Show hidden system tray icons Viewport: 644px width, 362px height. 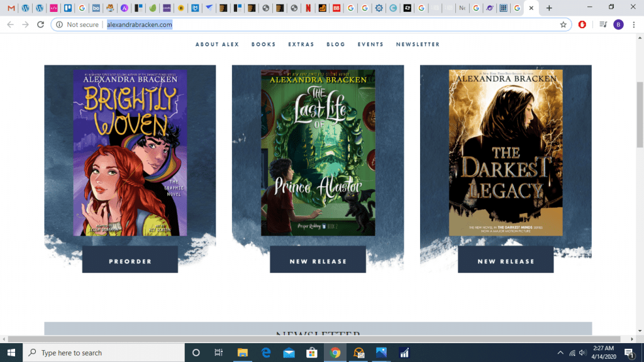(560, 353)
